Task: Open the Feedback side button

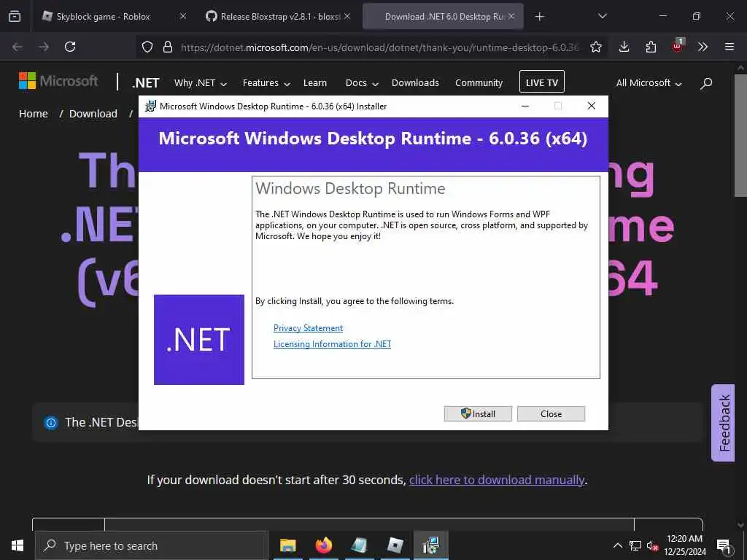Action: pyautogui.click(x=723, y=423)
